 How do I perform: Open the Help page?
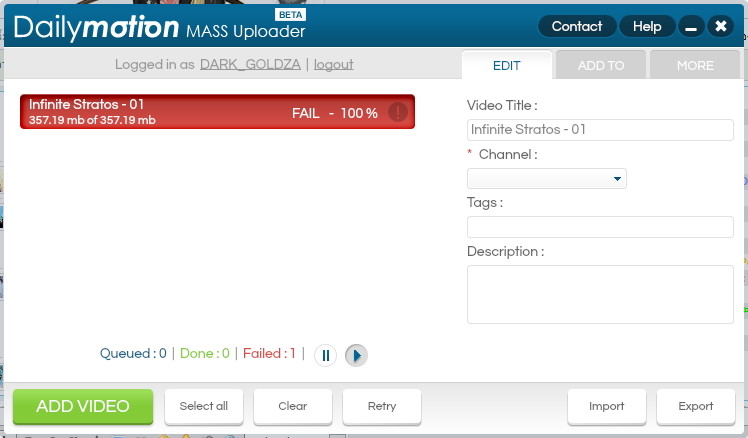647,26
